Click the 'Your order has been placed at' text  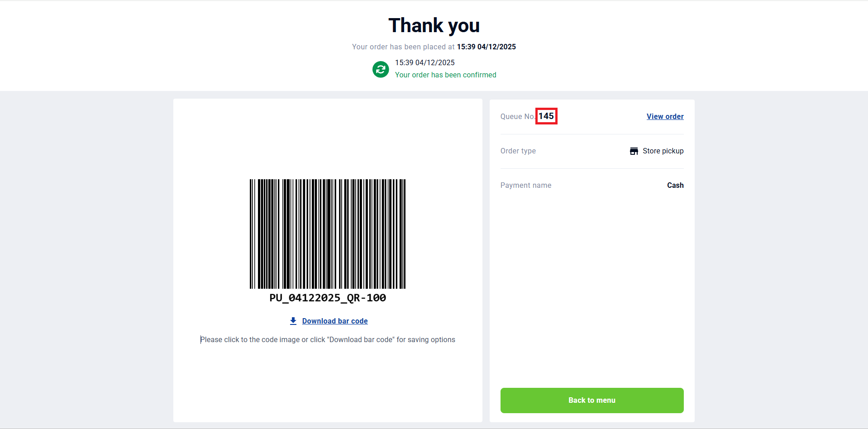pos(403,47)
